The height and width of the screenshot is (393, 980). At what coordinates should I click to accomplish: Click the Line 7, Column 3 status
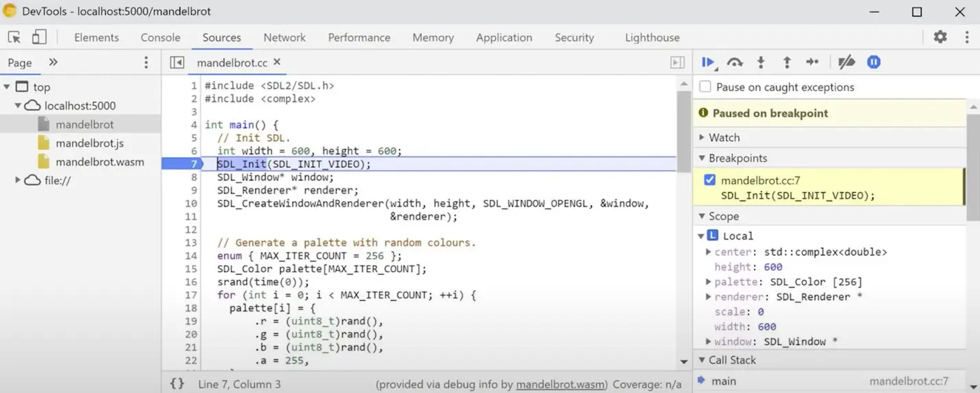(239, 384)
